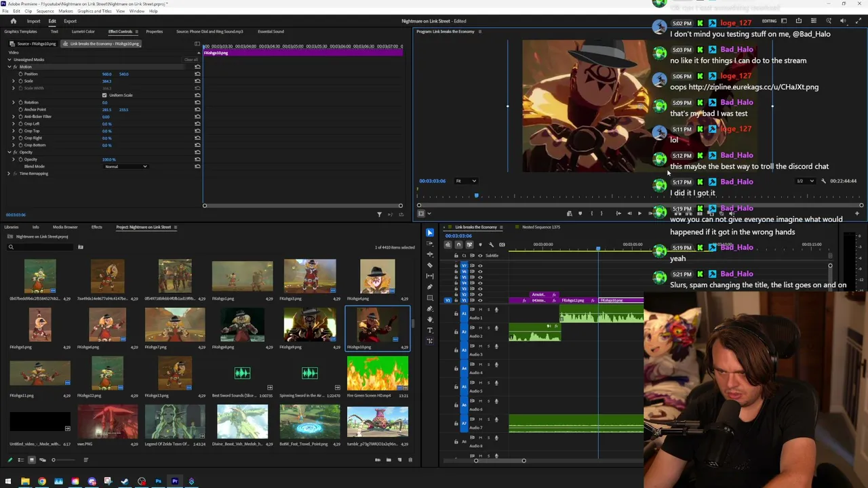The image size is (868, 488).
Task: Collapse the Motion effect section
Action: click(9, 67)
